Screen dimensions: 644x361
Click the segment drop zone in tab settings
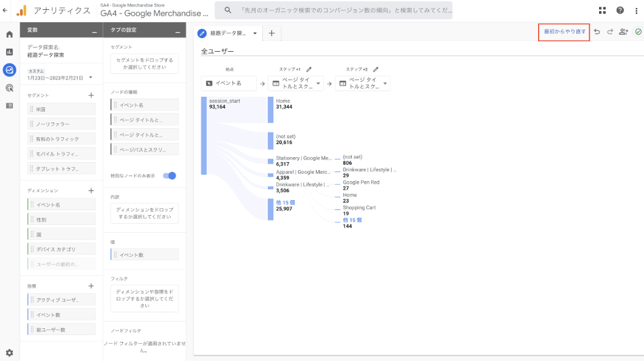145,63
